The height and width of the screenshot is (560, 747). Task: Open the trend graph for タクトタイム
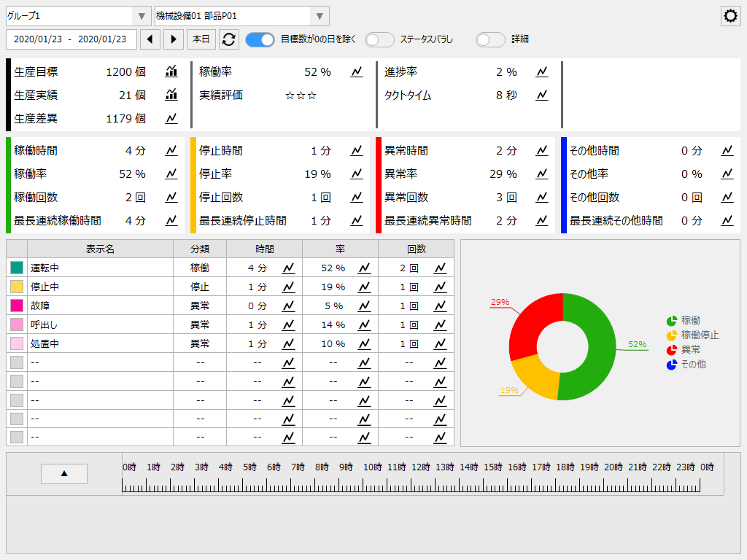[x=541, y=95]
